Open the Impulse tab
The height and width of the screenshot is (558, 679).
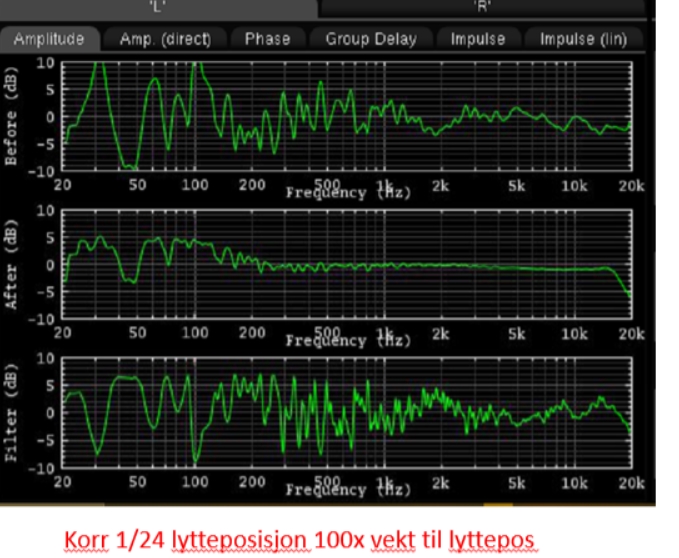tap(478, 39)
